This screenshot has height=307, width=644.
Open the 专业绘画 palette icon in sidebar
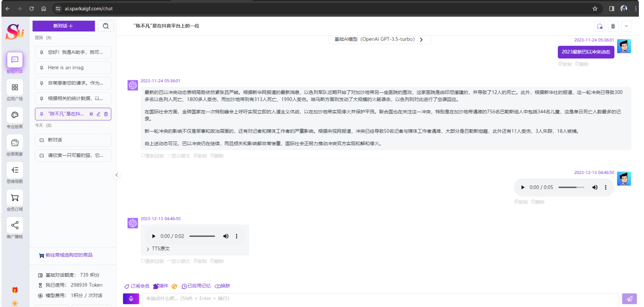pyautogui.click(x=15, y=115)
